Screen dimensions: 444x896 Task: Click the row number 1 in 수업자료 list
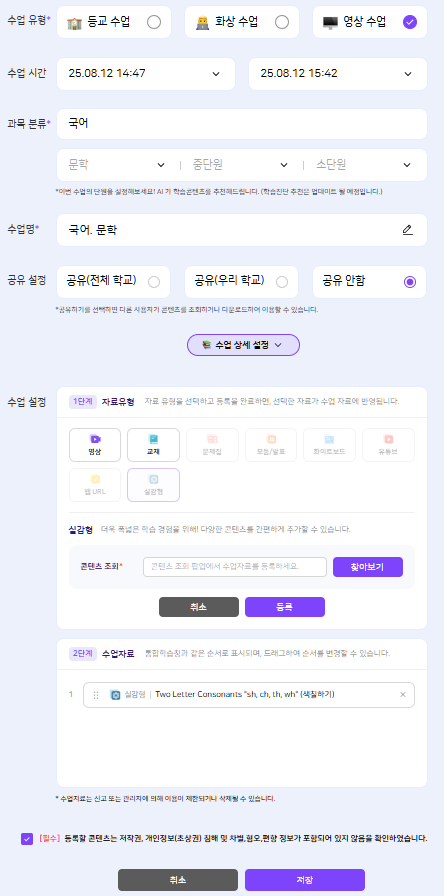coord(71,694)
